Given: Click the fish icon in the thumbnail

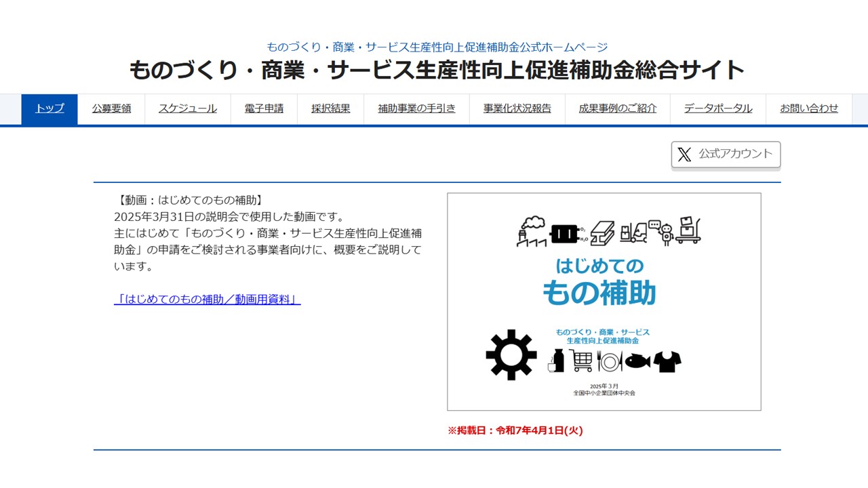Looking at the screenshot, I should tap(637, 361).
